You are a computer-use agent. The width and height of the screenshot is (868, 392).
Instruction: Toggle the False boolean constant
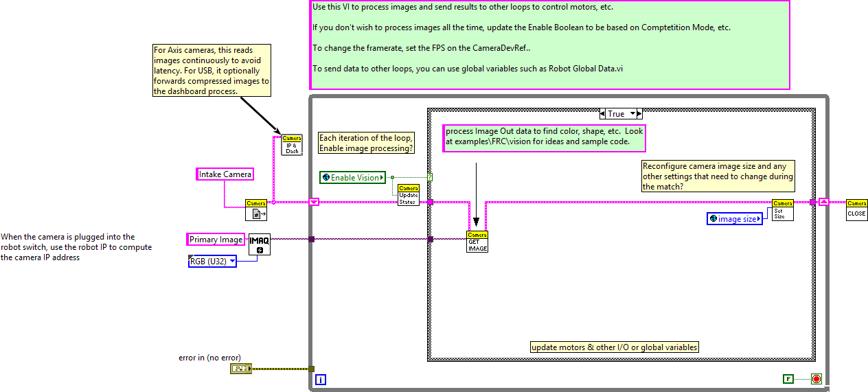coord(788,378)
